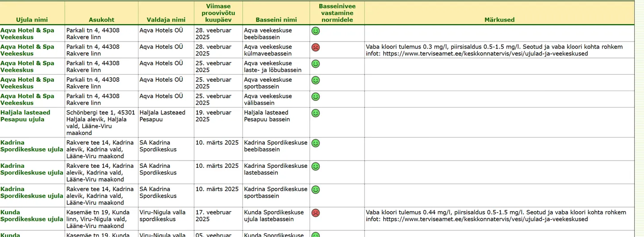Screen dimensions: 644x237
Task: Select the Kadrina Spordikeskuse sportbassein cell
Action: pyautogui.click(x=276, y=196)
